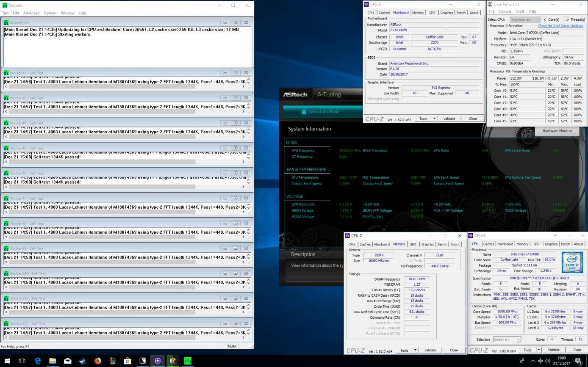Click the ASRock logo in A-Tuning

pyautogui.click(x=295, y=95)
